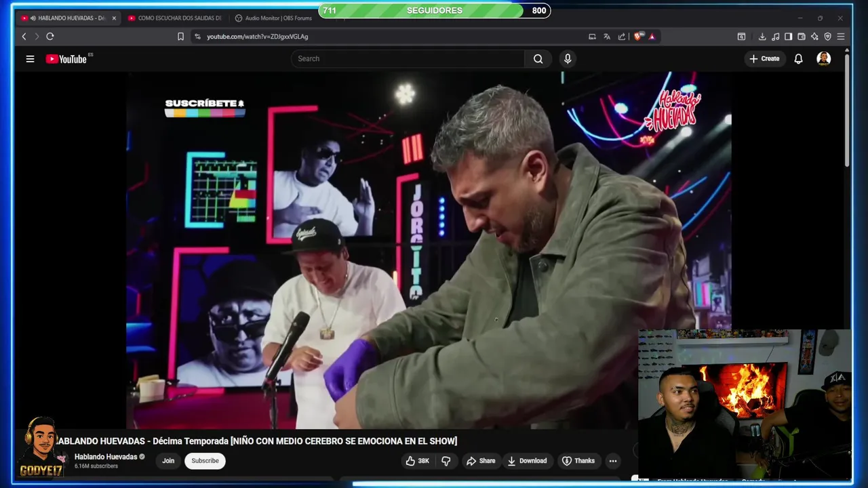Open Brave Rewards triangle icon
868x488 pixels.
point(652,37)
